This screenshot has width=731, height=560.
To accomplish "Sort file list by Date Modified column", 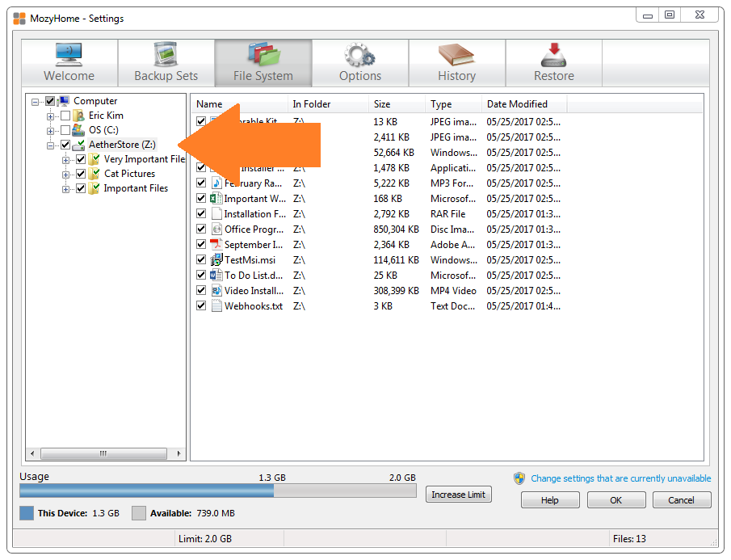I will click(524, 104).
